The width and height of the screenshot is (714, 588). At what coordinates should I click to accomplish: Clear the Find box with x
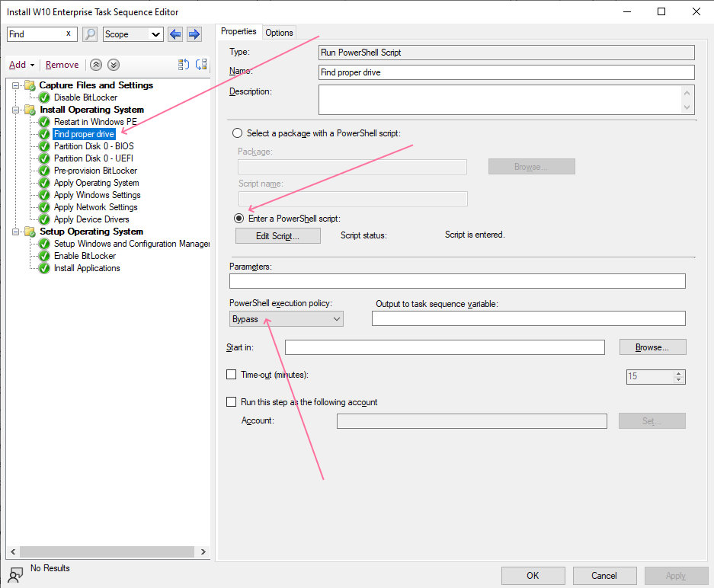[69, 34]
